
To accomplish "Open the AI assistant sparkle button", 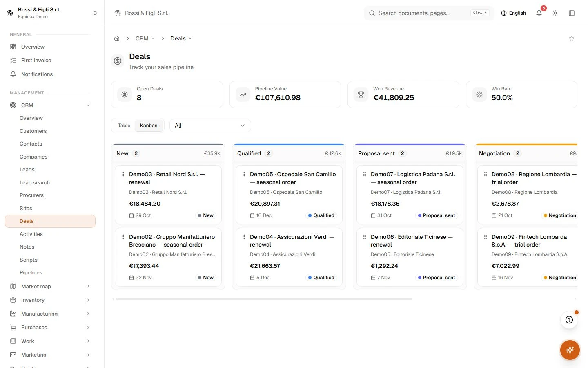I will (570, 350).
